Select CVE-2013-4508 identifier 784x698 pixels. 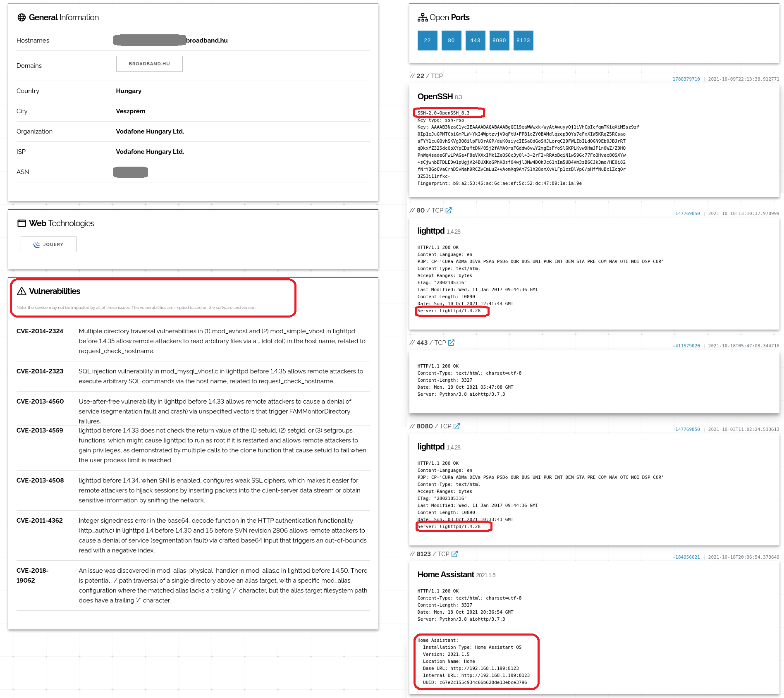pyautogui.click(x=40, y=480)
